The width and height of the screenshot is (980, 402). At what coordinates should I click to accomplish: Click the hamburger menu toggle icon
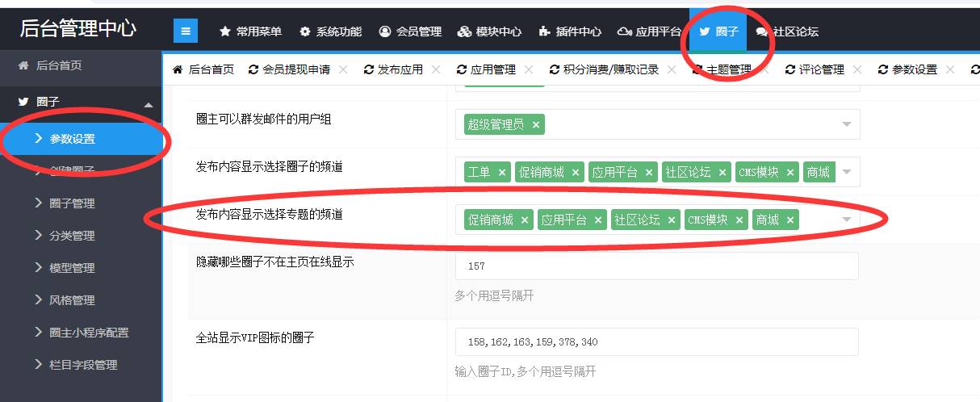click(x=186, y=31)
